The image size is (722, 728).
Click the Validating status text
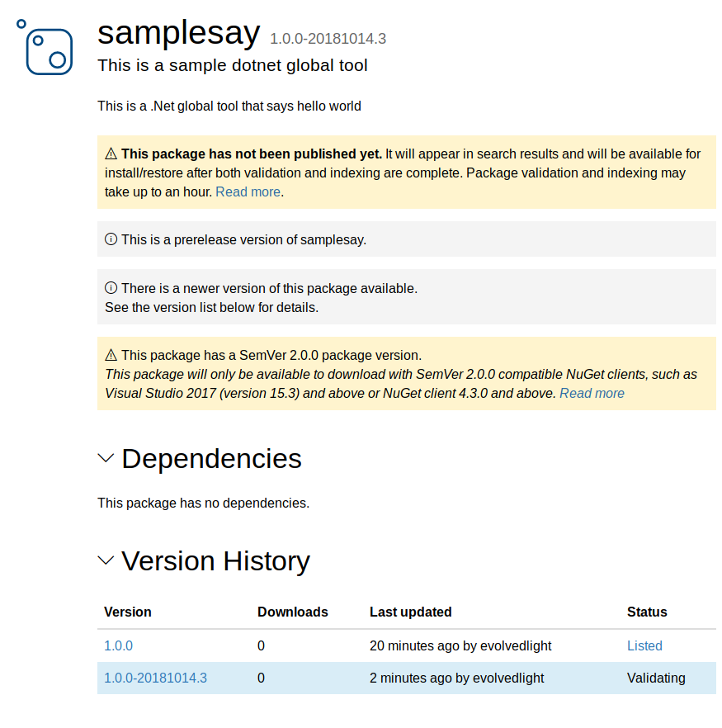656,678
